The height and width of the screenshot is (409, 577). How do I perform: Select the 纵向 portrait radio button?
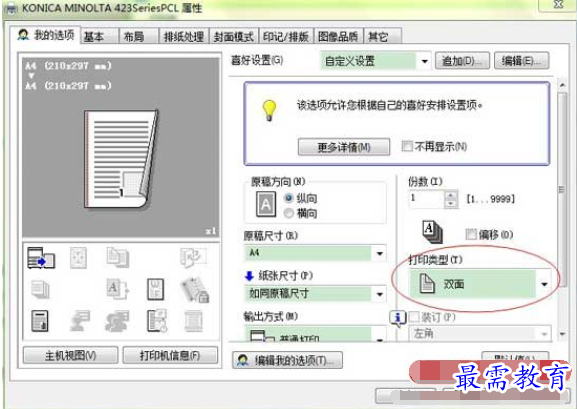pyautogui.click(x=289, y=198)
